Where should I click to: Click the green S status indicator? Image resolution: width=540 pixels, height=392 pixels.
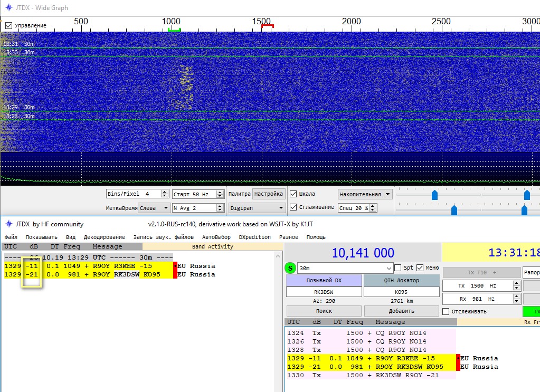tap(290, 268)
